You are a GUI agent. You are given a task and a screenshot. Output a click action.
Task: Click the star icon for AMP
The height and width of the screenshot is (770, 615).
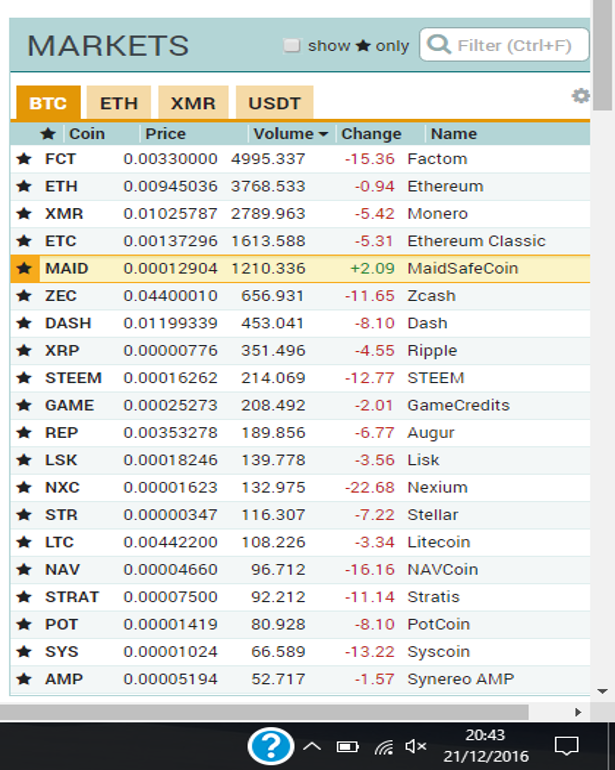(x=24, y=679)
